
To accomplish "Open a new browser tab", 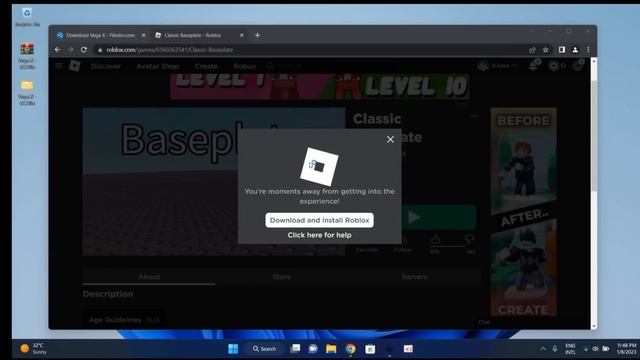I will (257, 36).
